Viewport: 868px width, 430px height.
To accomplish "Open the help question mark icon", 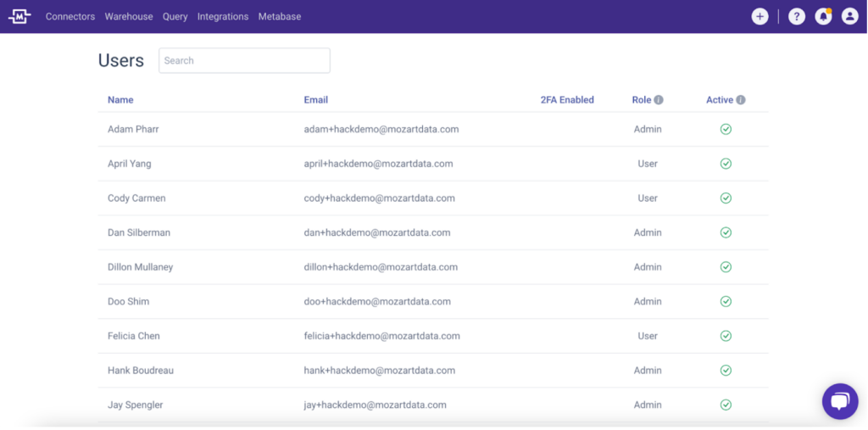I will click(x=797, y=17).
